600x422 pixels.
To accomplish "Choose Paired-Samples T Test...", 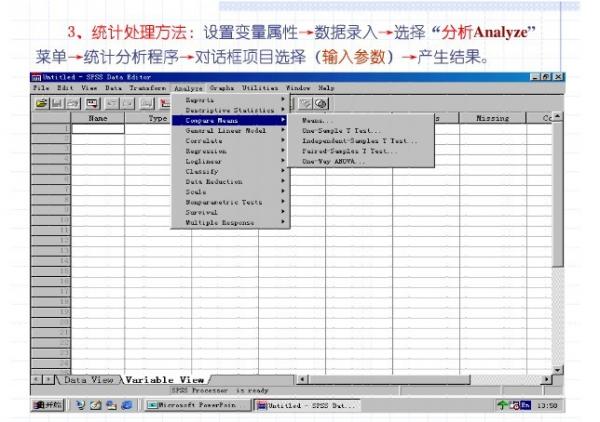I will pos(361,151).
